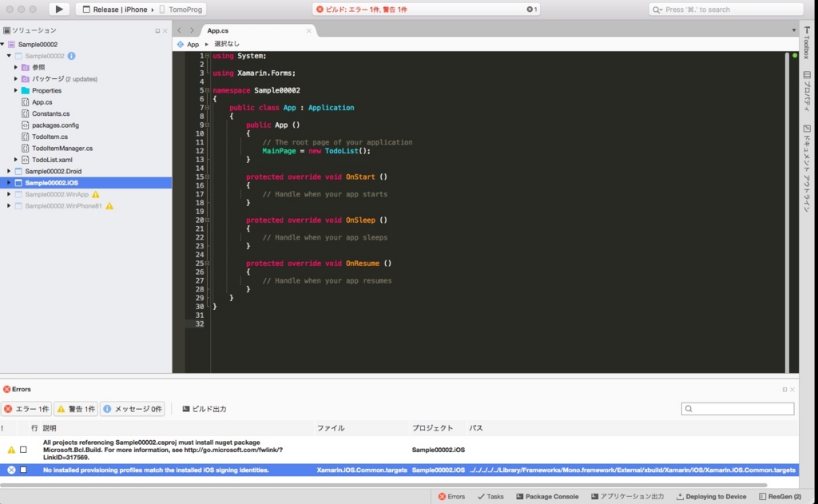Image resolution: width=818 pixels, height=504 pixels.
Task: Expand the 参照 folder
Action: point(16,67)
